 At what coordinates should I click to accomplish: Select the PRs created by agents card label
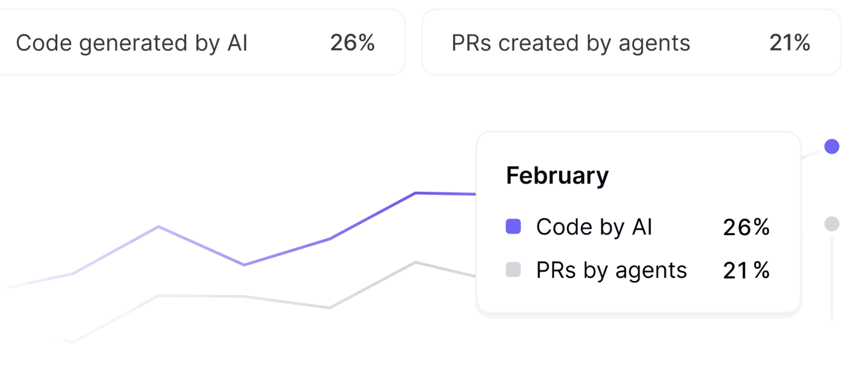tap(570, 43)
